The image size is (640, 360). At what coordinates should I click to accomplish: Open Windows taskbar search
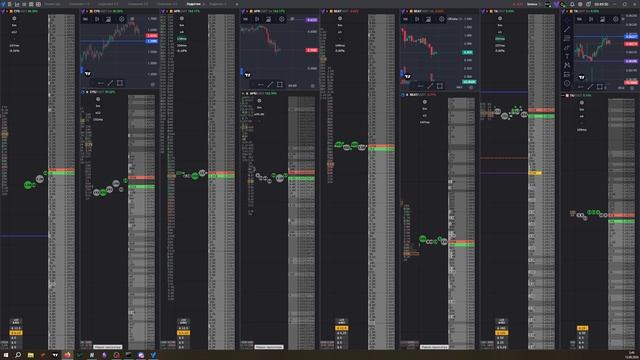point(18,355)
